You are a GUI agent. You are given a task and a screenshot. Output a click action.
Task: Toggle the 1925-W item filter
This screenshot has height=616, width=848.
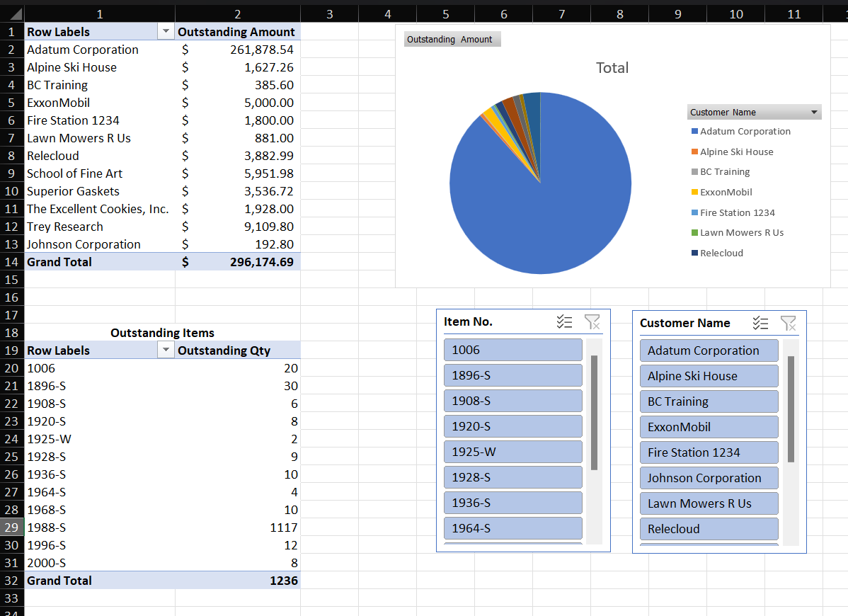(512, 451)
